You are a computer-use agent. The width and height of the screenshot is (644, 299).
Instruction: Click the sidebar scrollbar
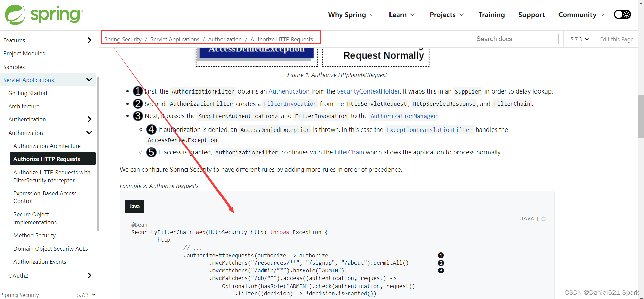click(x=98, y=153)
